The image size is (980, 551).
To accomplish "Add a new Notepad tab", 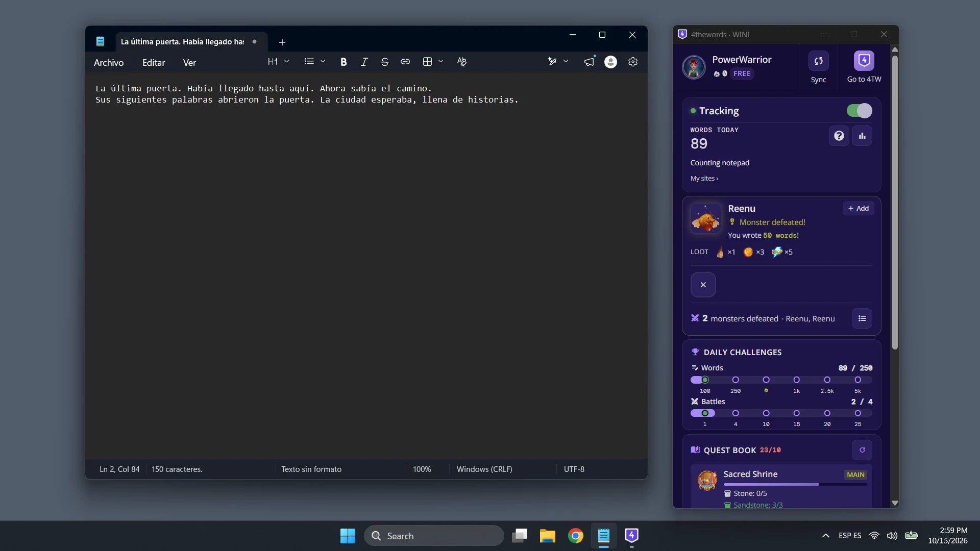I will click(282, 42).
